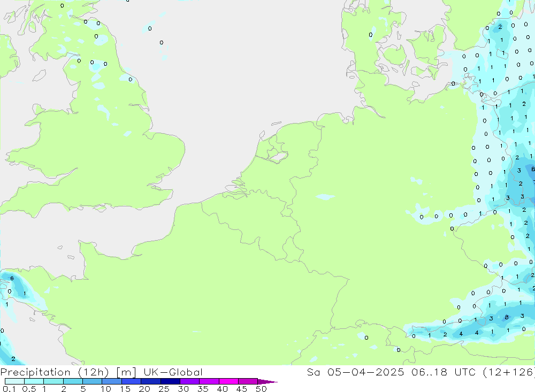Click the '(12+126)' forecast offset text
This screenshot has width=535, height=392.
pyautogui.click(x=509, y=372)
